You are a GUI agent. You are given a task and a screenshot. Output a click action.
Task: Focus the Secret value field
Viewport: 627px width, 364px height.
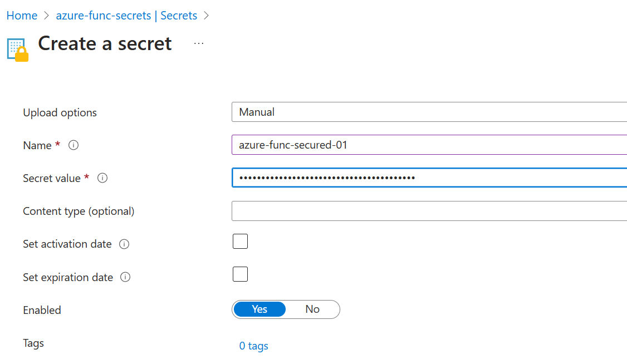429,178
